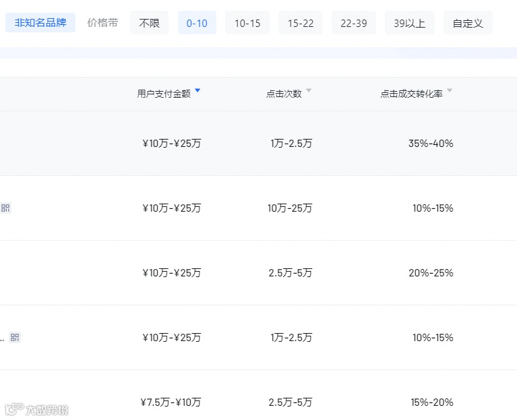The width and height of the screenshot is (517, 420).
Task: Select the 非知名品牌 brand filter
Action: click(40, 23)
